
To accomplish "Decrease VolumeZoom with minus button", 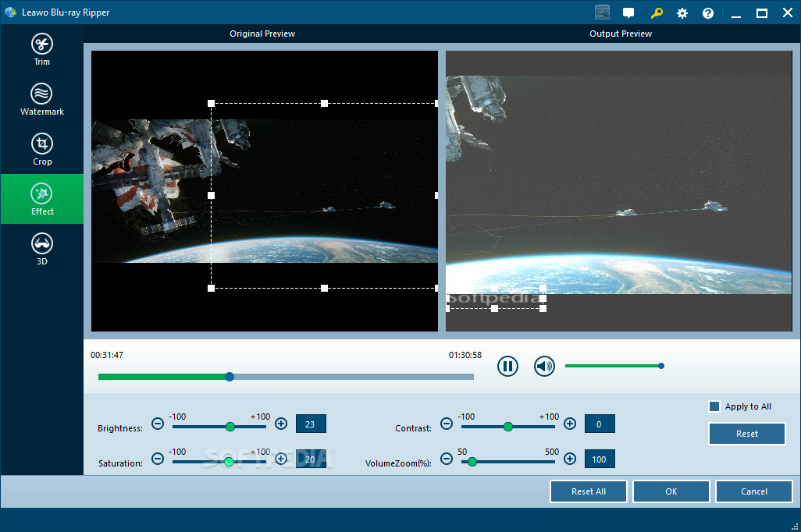I will (x=447, y=459).
